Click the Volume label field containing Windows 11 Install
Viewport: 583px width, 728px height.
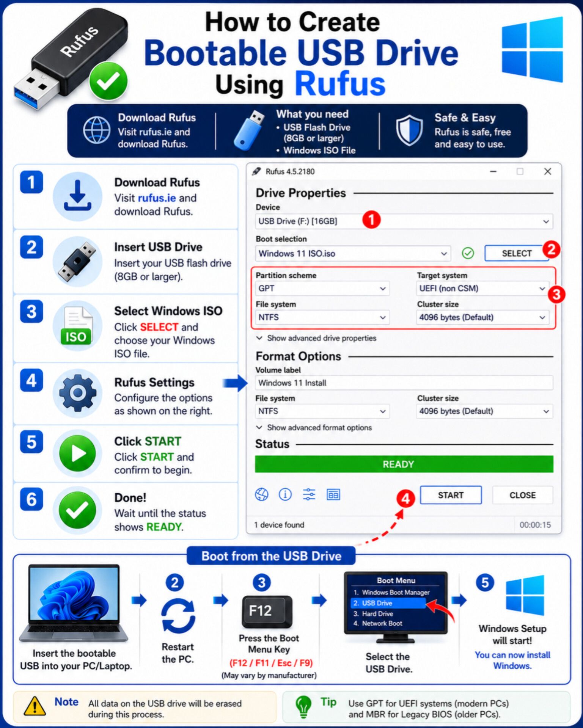point(404,383)
